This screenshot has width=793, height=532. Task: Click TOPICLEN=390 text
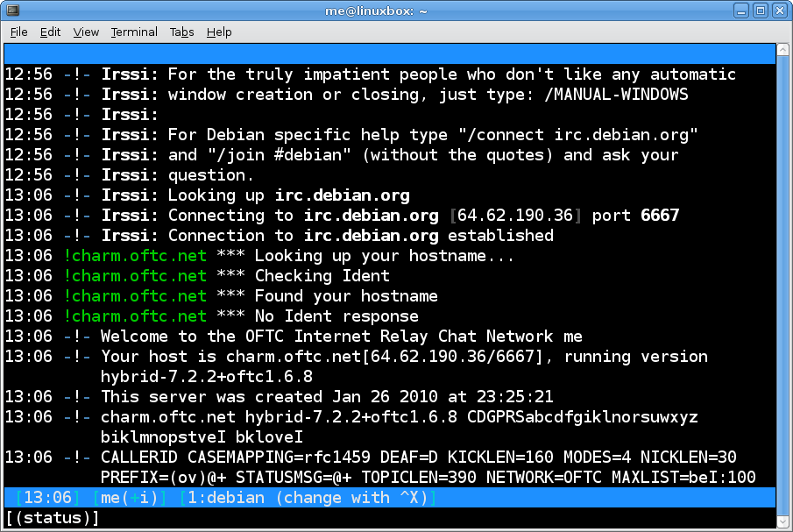(418, 478)
